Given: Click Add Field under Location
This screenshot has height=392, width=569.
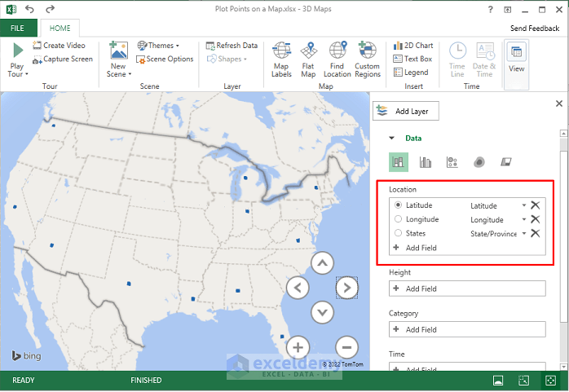Looking at the screenshot, I should (x=415, y=248).
